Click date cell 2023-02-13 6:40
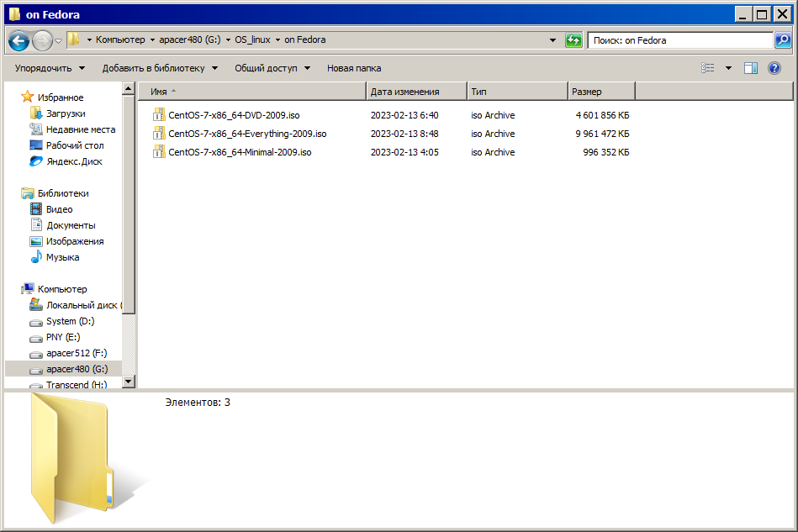798x532 pixels. point(404,115)
